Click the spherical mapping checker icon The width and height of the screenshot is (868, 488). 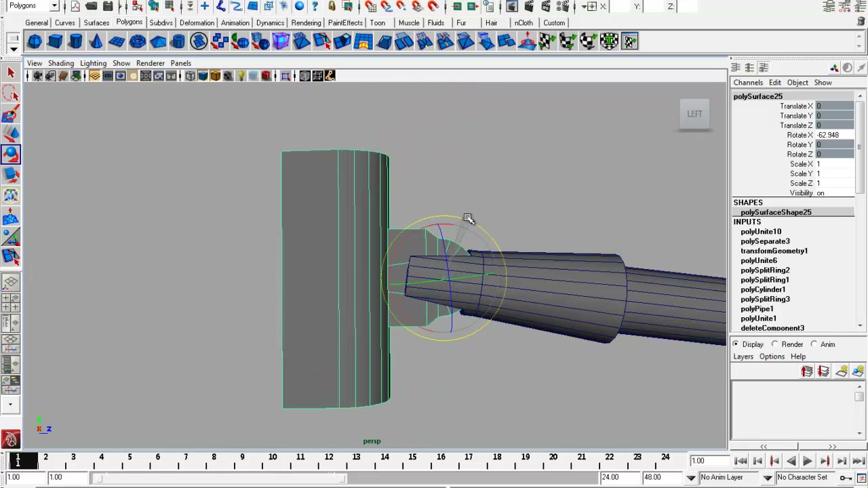pyautogui.click(x=588, y=41)
